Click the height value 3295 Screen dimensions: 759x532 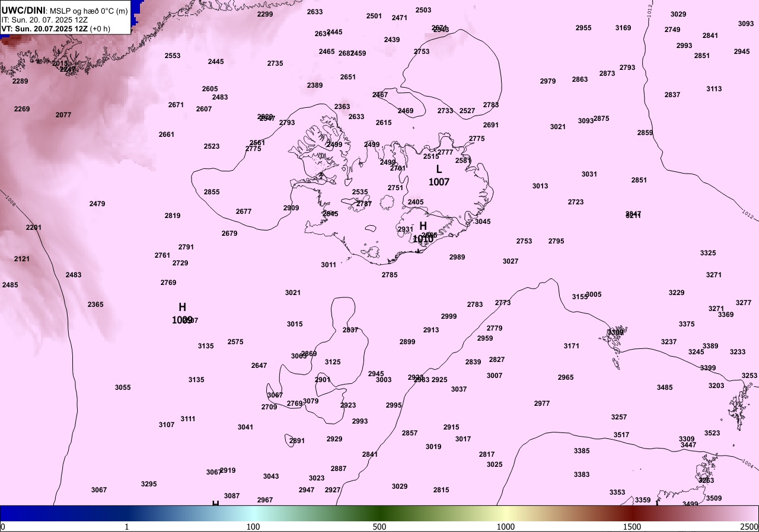[x=149, y=484]
